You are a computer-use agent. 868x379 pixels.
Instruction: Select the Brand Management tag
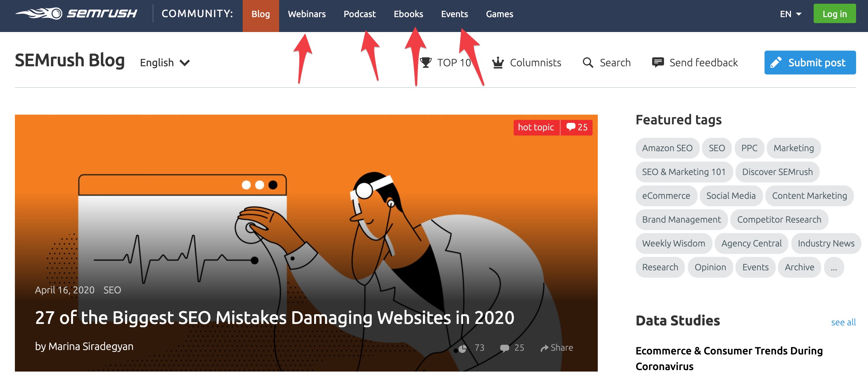pyautogui.click(x=681, y=220)
